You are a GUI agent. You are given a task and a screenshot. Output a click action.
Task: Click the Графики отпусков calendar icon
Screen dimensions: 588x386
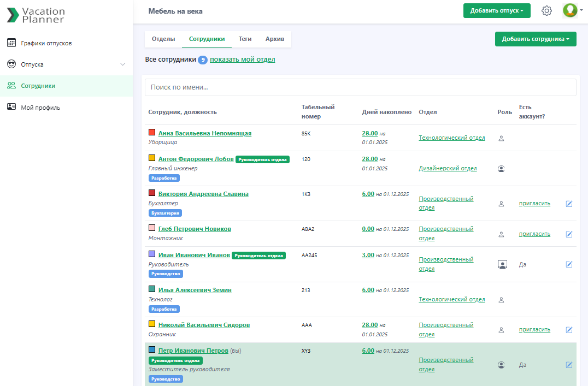[11, 43]
